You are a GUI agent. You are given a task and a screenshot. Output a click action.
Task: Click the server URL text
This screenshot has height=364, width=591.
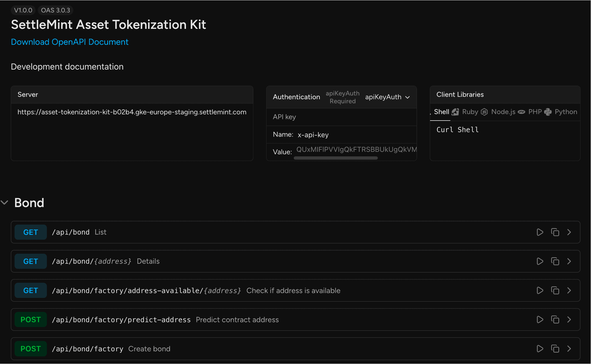click(x=132, y=112)
